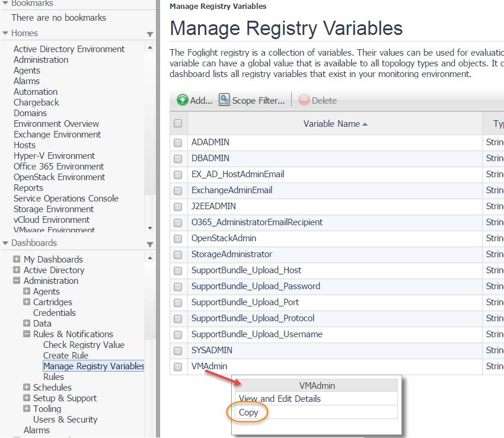Check the ADADMIN row checkbox
The image size is (504, 438).
pyautogui.click(x=178, y=143)
